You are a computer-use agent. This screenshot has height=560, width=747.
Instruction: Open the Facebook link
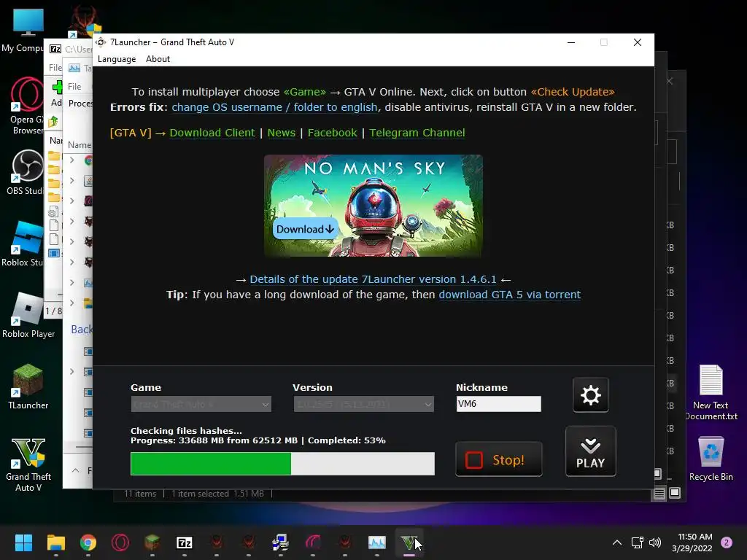[x=332, y=133]
